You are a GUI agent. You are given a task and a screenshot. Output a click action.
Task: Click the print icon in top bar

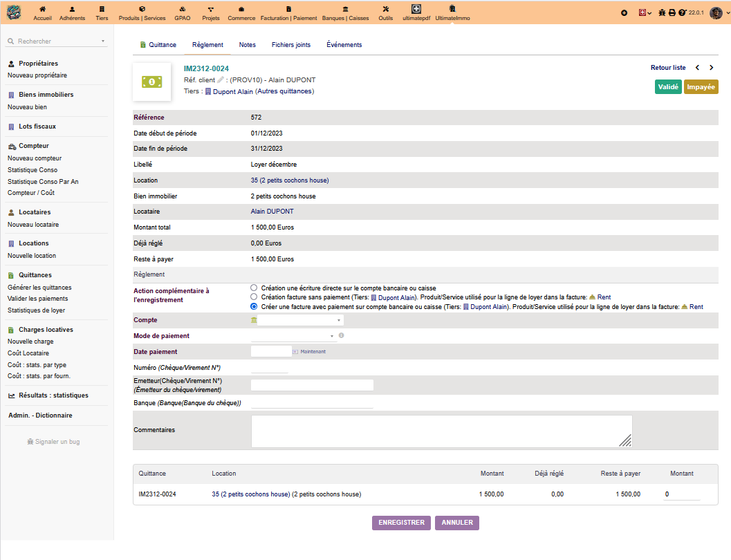672,12
